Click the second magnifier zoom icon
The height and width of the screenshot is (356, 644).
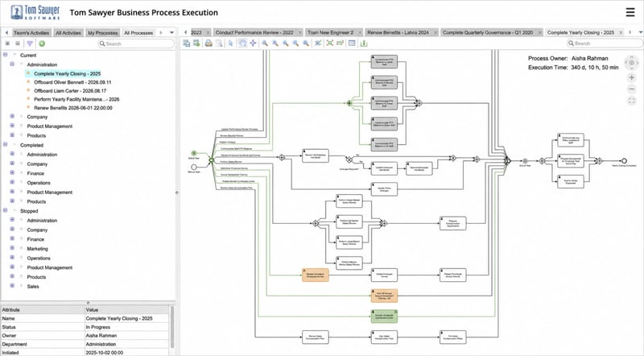(x=275, y=43)
